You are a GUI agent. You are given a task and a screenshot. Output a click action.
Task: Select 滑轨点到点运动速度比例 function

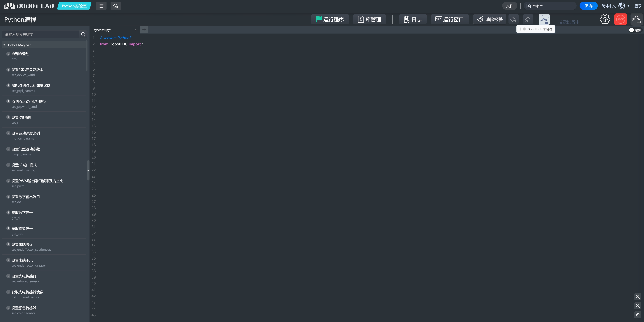(x=44, y=88)
